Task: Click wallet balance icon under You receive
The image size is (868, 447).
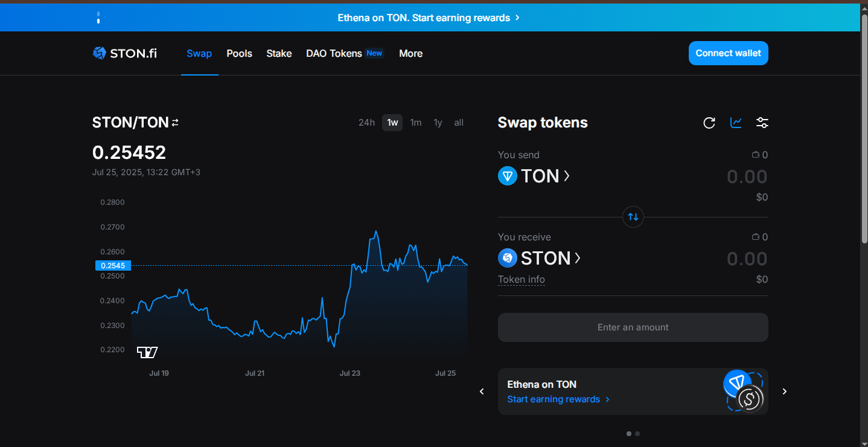Action: tap(755, 237)
